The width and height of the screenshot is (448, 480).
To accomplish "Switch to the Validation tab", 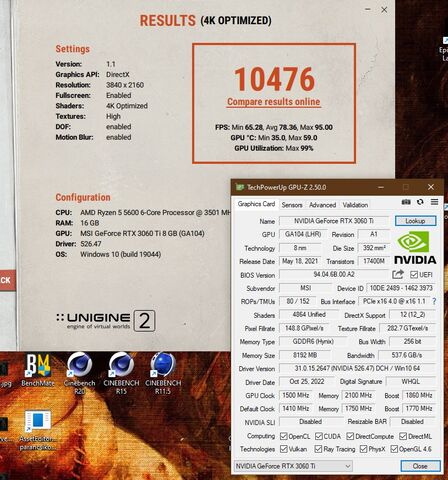I will pyautogui.click(x=355, y=205).
